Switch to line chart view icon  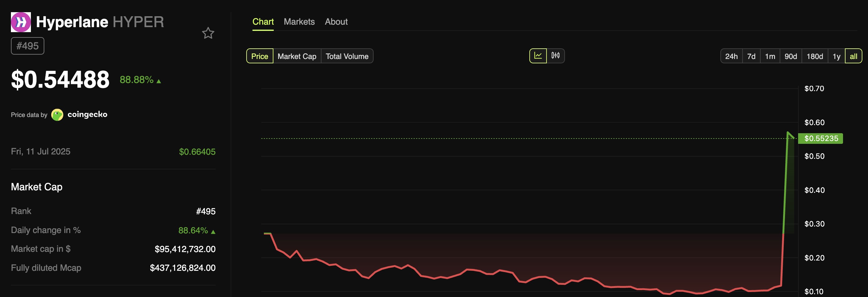coord(538,56)
